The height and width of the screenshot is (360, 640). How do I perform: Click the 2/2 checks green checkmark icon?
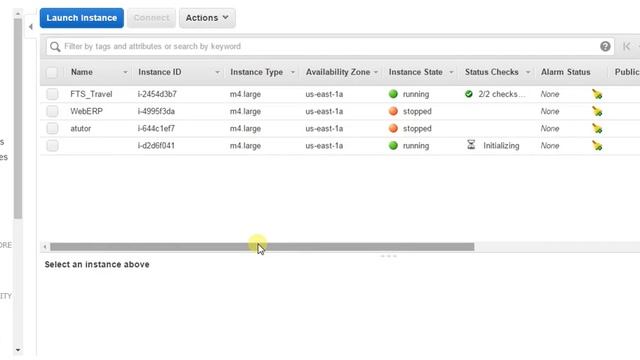[x=469, y=94]
